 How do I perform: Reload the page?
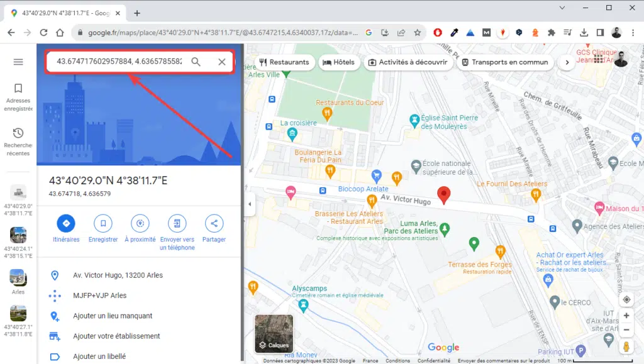(43, 33)
